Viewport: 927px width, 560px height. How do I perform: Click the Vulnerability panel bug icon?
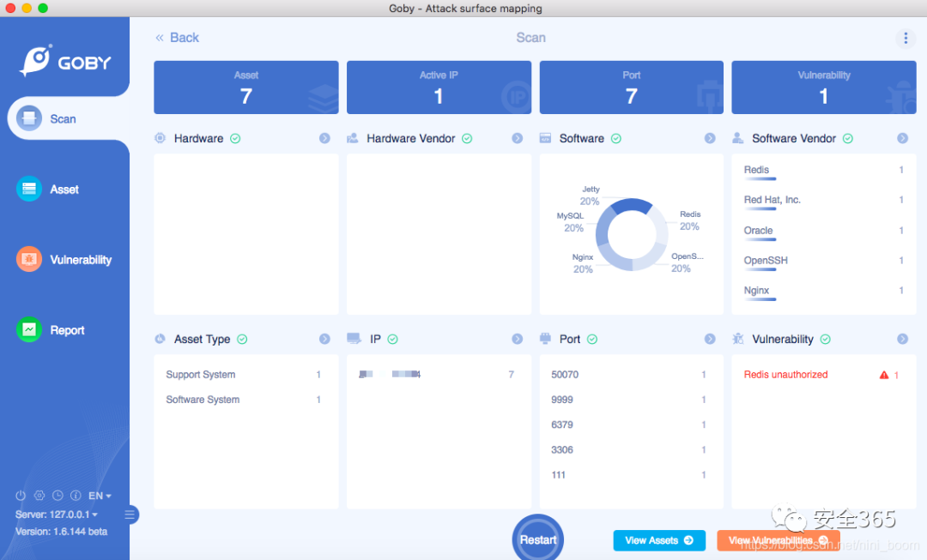tap(738, 339)
